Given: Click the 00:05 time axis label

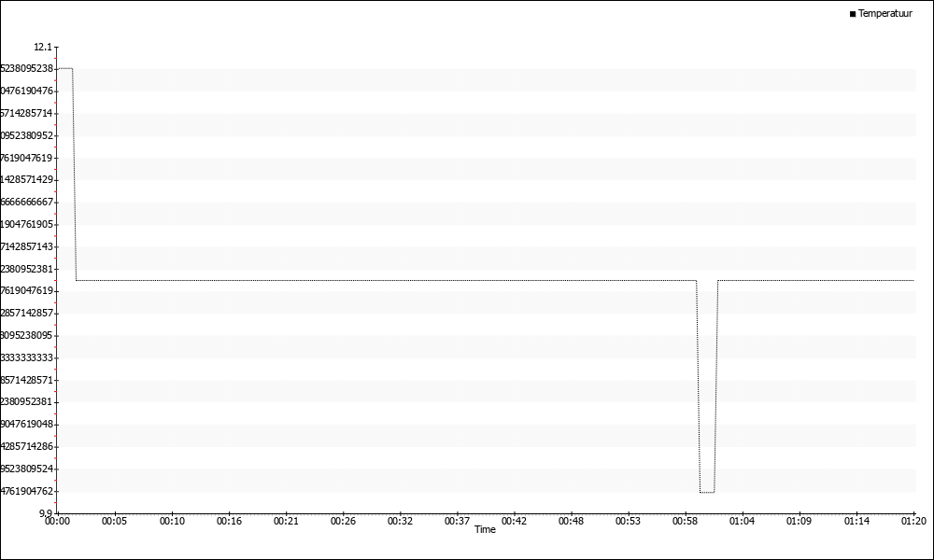Looking at the screenshot, I should coord(114,522).
